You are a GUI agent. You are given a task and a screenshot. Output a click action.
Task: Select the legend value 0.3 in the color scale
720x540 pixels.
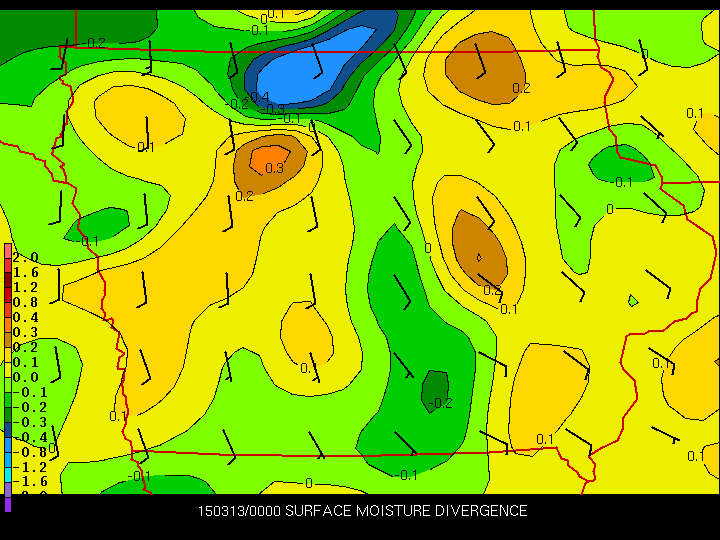pyautogui.click(x=25, y=332)
